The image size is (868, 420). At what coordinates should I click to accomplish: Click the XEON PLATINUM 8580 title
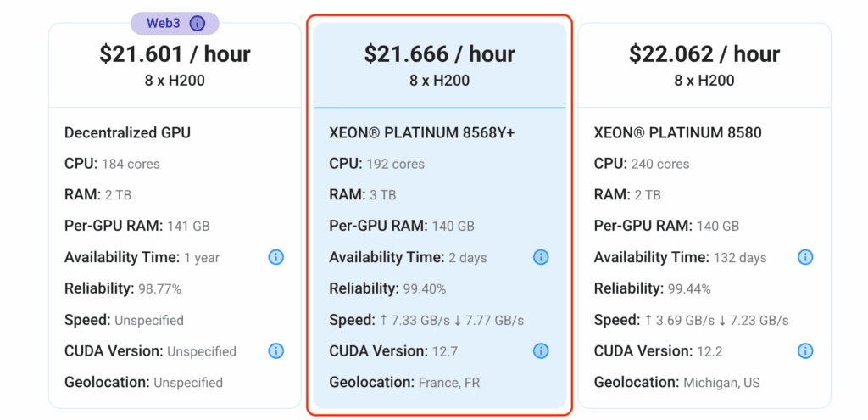[x=677, y=132]
